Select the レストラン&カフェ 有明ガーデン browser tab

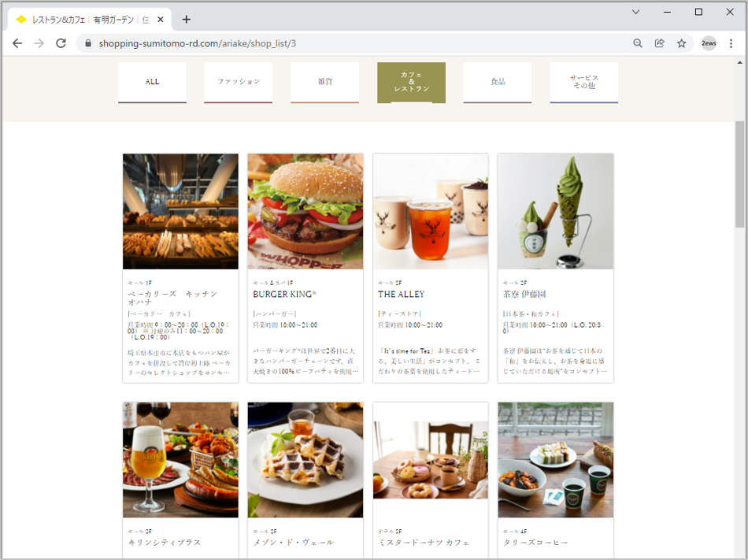click(89, 20)
